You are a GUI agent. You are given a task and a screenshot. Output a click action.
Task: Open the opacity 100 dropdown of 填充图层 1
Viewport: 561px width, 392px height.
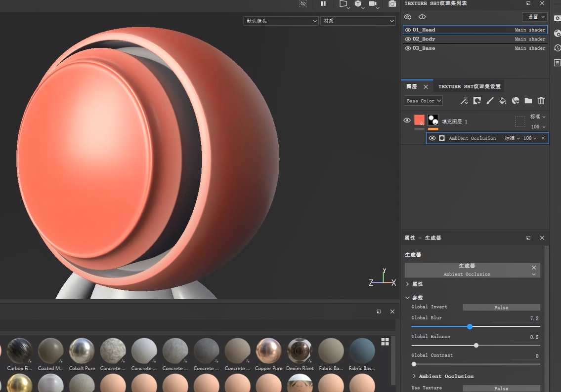(538, 126)
